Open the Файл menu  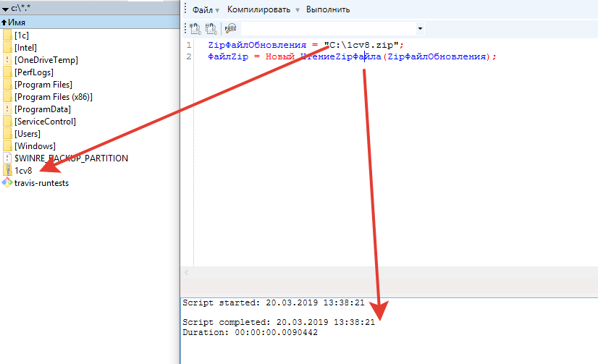pyautogui.click(x=202, y=9)
